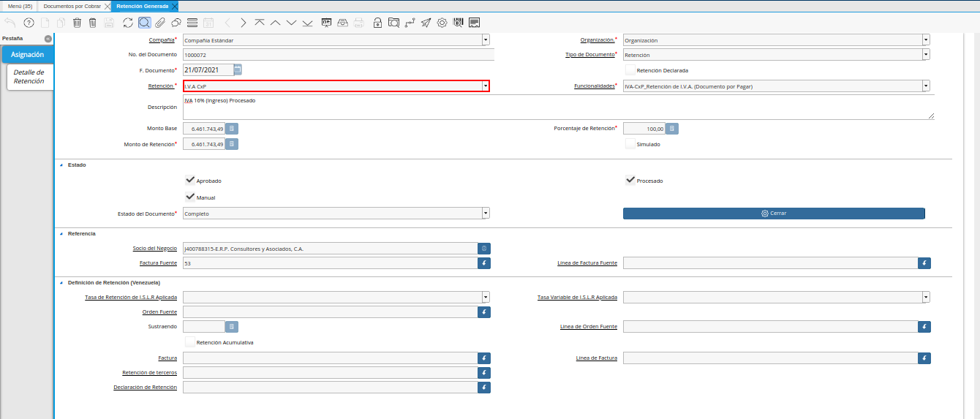Image resolution: width=980 pixels, height=419 pixels.
Task: Open Help from the toolbar
Action: [x=29, y=23]
